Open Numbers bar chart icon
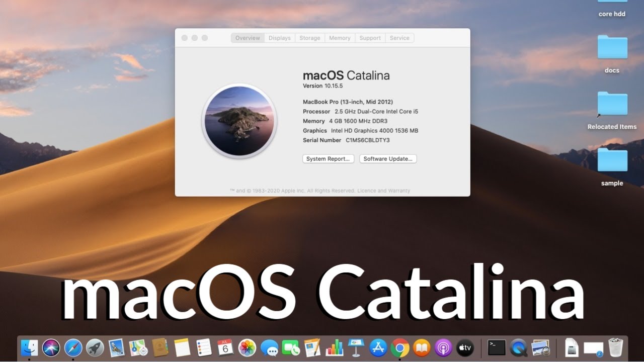 tap(334, 347)
